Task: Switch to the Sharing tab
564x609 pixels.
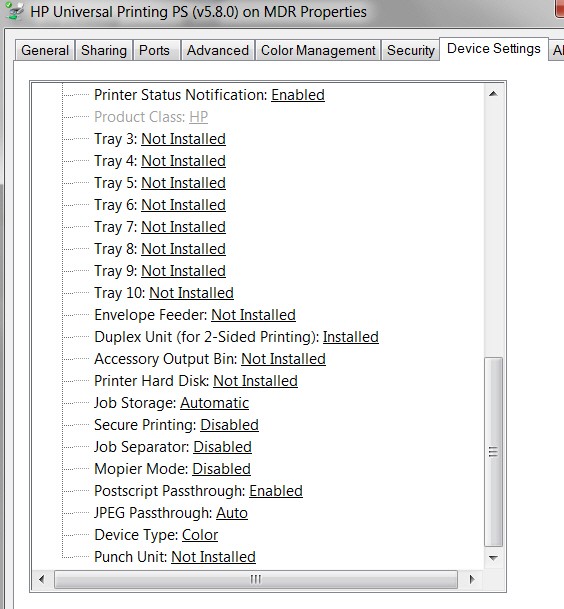Action: coord(104,50)
